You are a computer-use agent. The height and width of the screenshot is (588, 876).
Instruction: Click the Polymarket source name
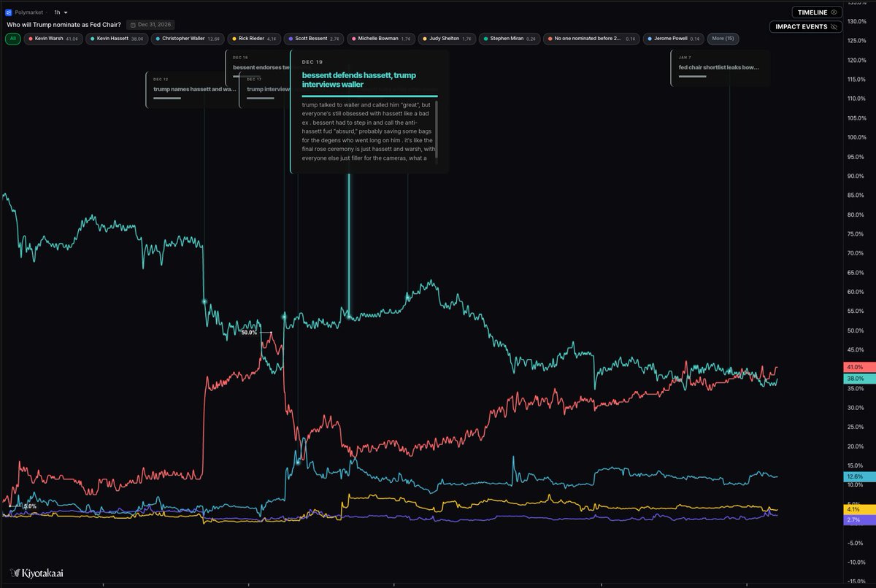click(x=29, y=12)
